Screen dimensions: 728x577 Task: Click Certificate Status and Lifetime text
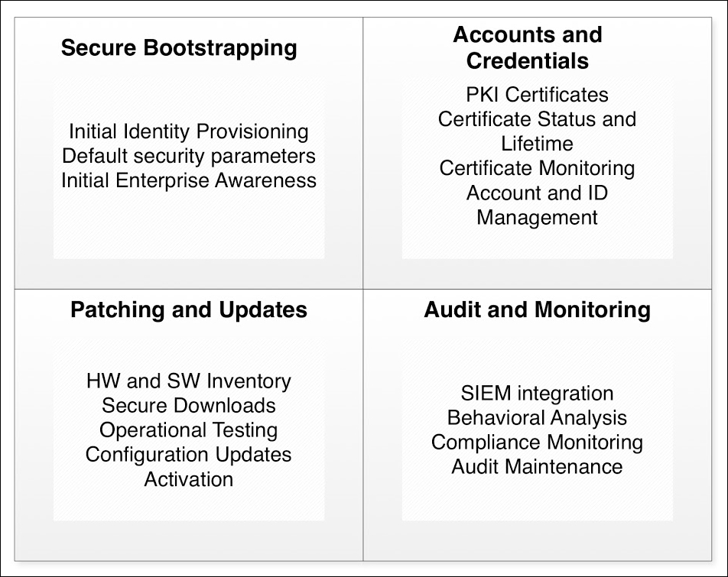(x=537, y=131)
